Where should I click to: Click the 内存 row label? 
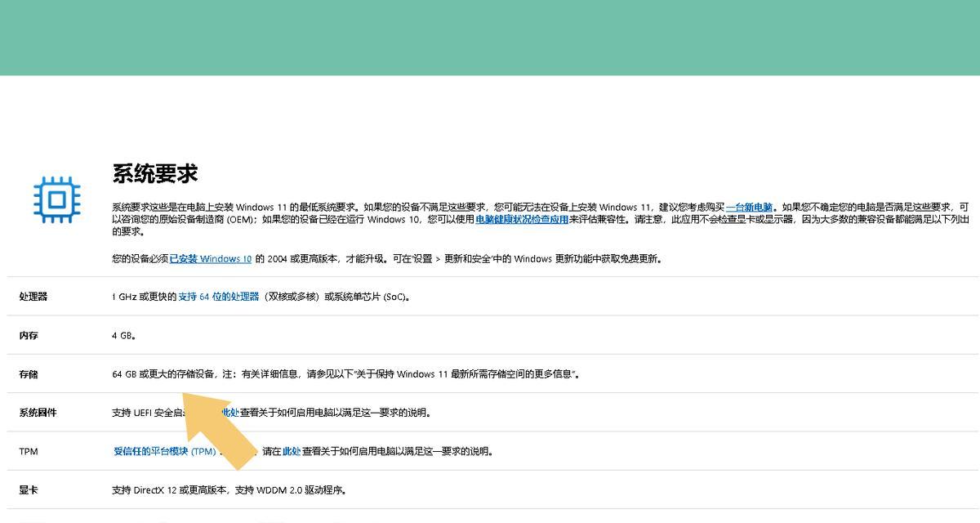(29, 336)
